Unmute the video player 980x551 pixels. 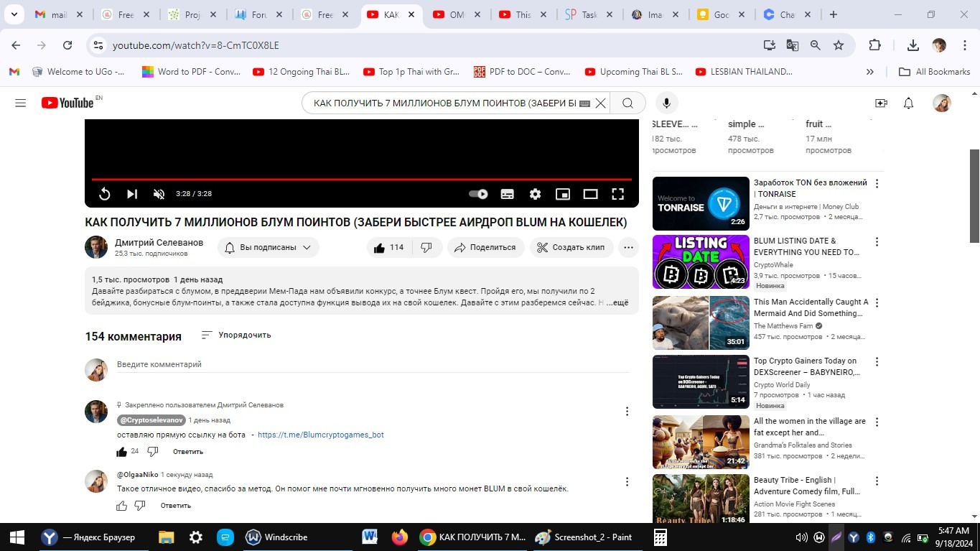(159, 194)
